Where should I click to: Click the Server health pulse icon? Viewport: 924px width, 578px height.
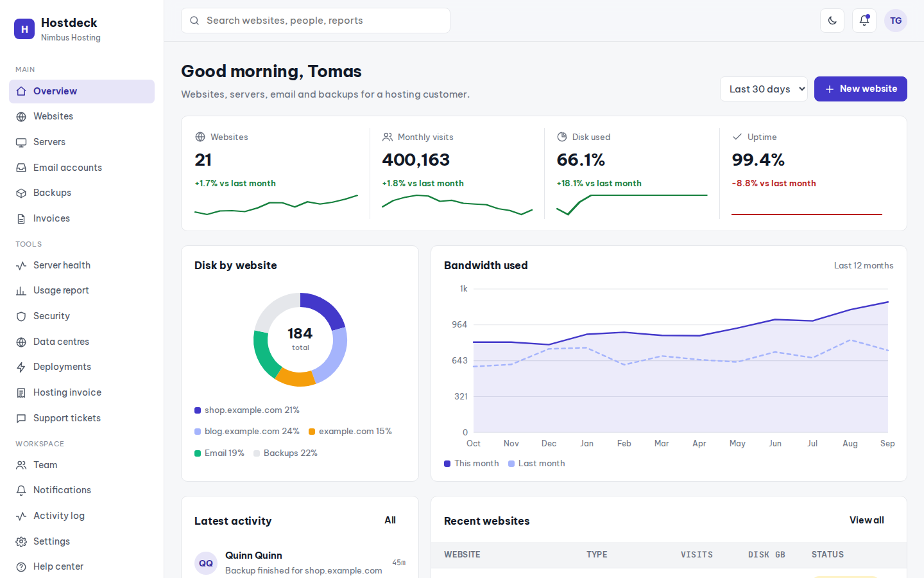pyautogui.click(x=21, y=265)
